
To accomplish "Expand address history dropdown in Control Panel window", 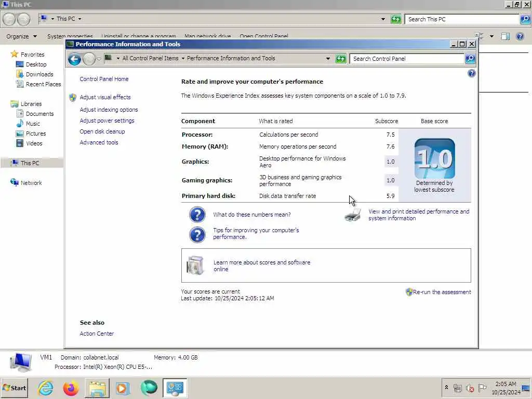I will coord(328,59).
